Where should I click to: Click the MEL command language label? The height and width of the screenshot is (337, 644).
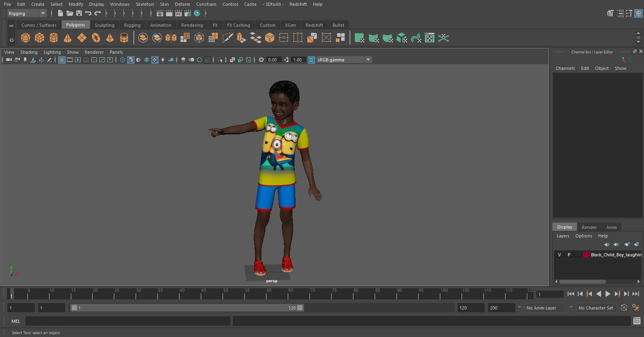click(x=16, y=321)
